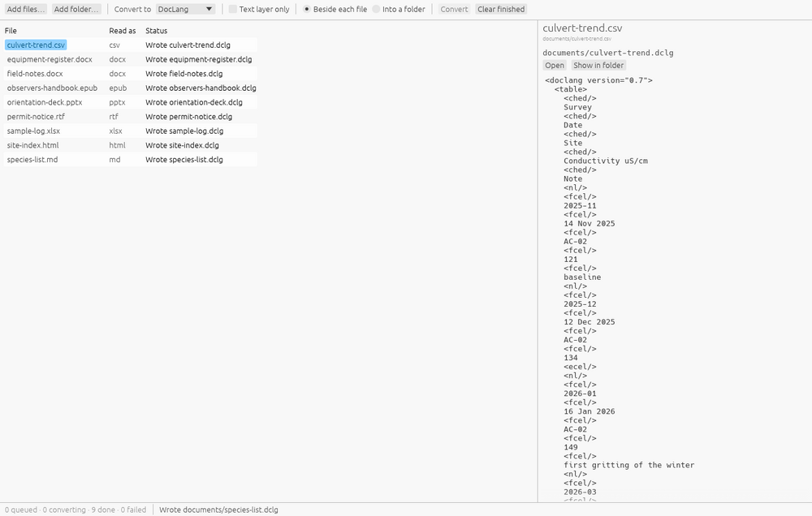Screen dimensions: 812x516
Task: Select species-list.md in the file list
Action: pyautogui.click(x=32, y=160)
